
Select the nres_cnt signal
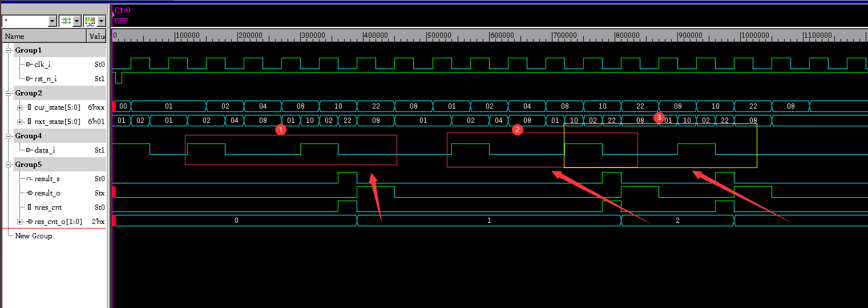coord(48,207)
